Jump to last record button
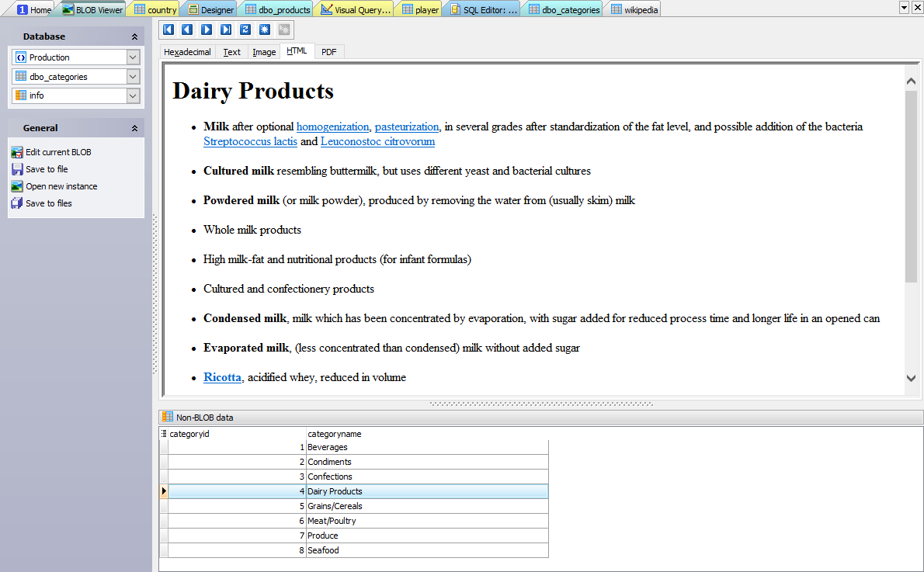The image size is (924, 572). (x=226, y=29)
